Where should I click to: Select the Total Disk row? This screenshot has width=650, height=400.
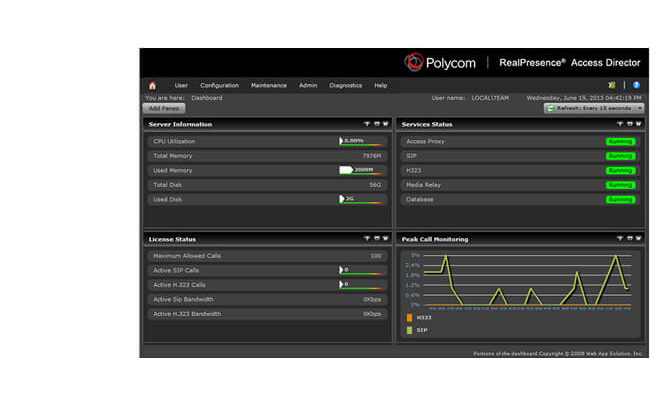[267, 185]
